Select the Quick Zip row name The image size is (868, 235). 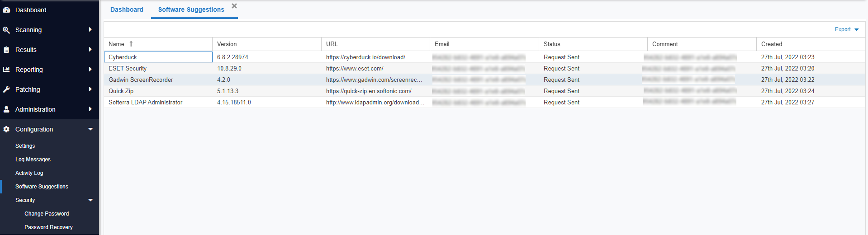tap(121, 91)
